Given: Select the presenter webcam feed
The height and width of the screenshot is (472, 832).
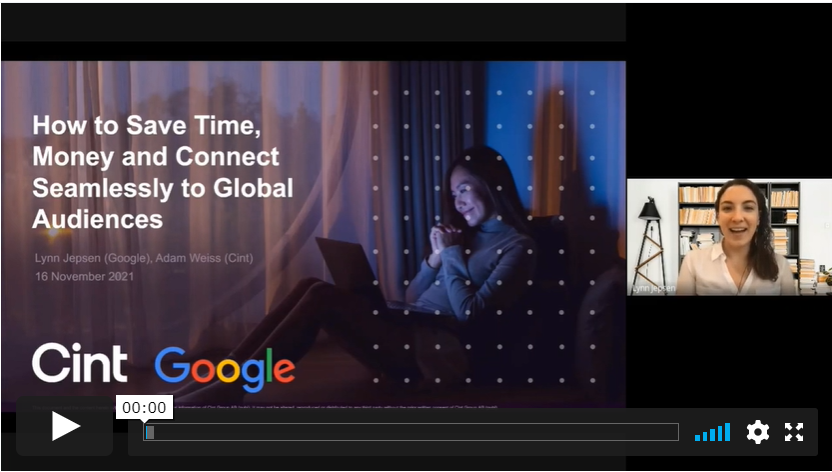Looking at the screenshot, I should coord(728,237).
